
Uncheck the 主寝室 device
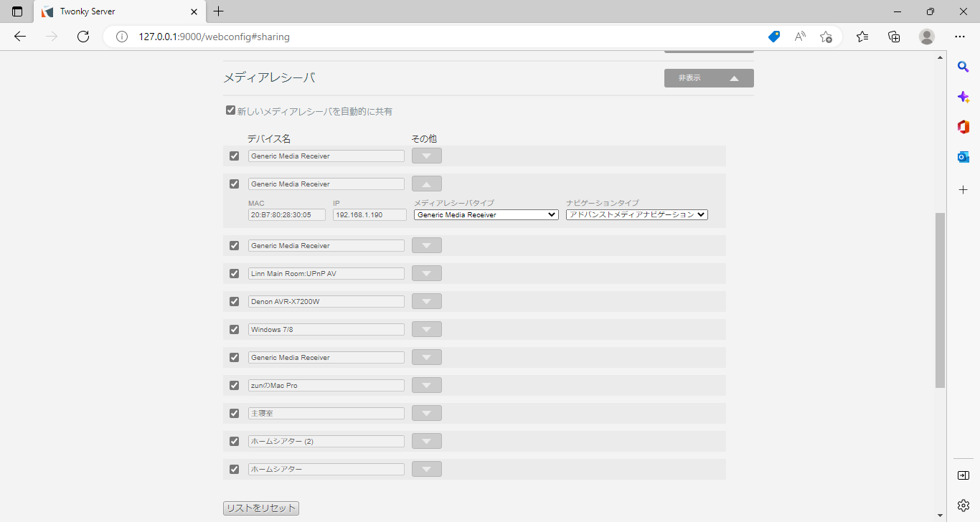pyautogui.click(x=234, y=413)
